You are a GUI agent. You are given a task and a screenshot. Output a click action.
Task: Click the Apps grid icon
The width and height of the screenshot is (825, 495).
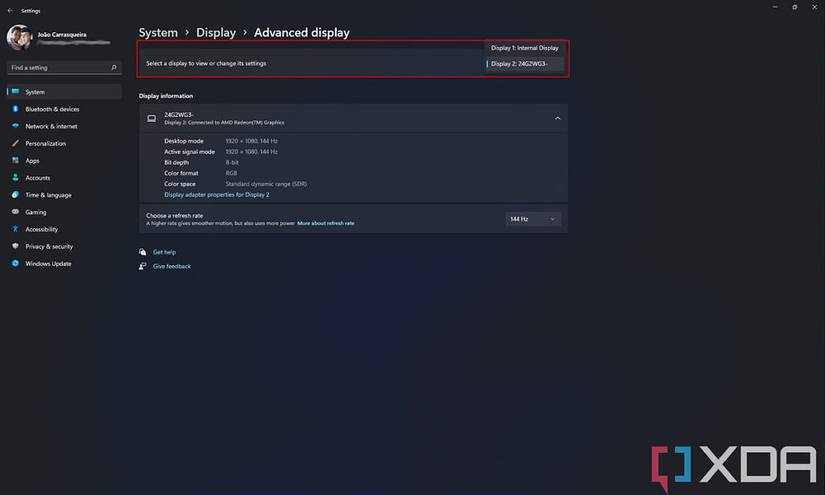coord(15,160)
